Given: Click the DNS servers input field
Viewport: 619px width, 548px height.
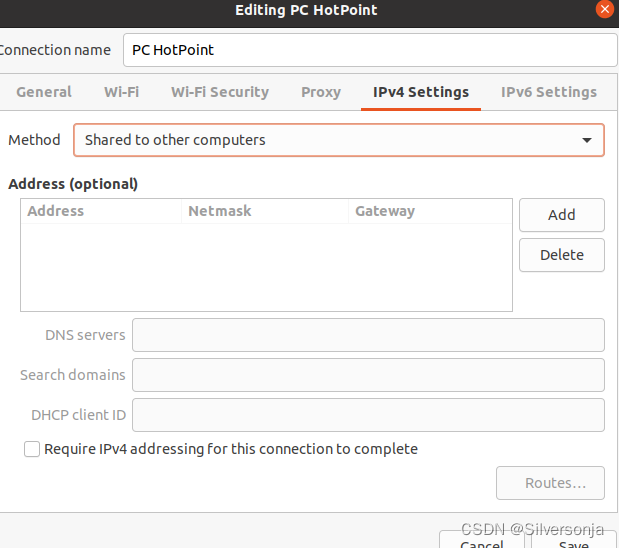Looking at the screenshot, I should tap(368, 335).
